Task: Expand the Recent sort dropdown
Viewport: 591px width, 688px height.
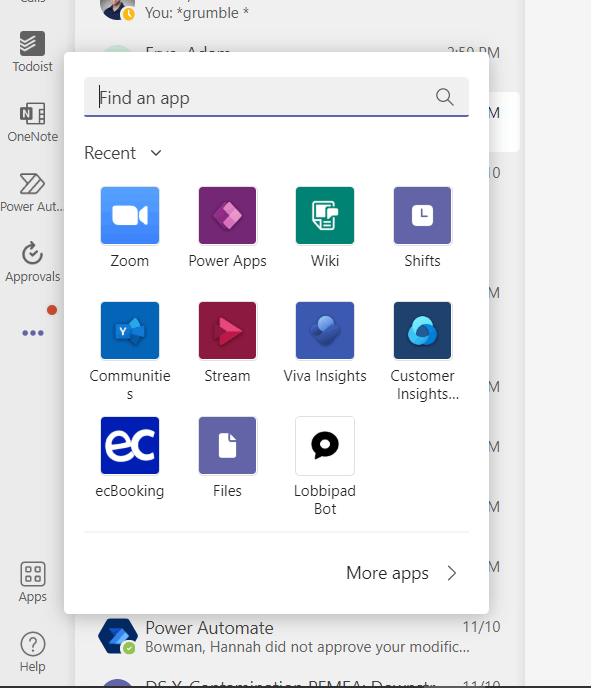Action: [x=123, y=153]
